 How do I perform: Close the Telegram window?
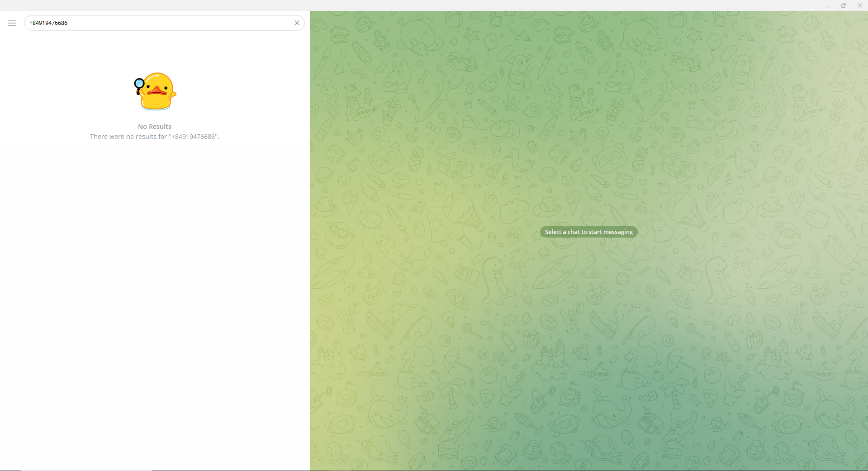859,5
